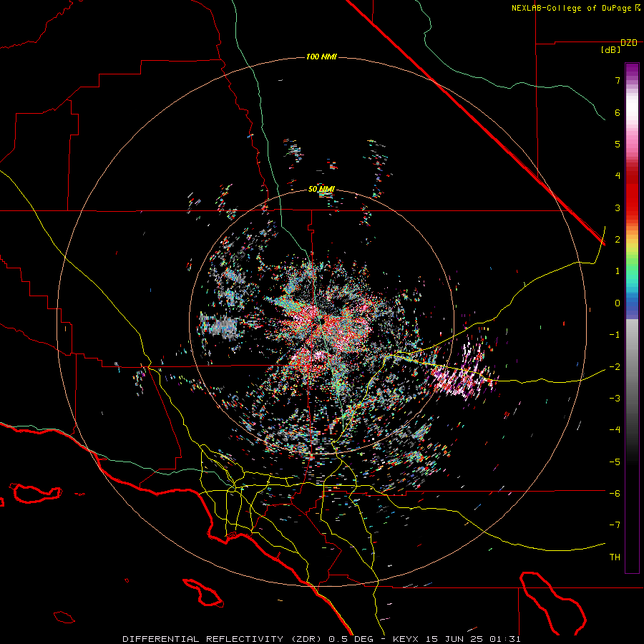Click the 100 NMI range ring label
This screenshot has height=644, width=644.
coord(321,57)
